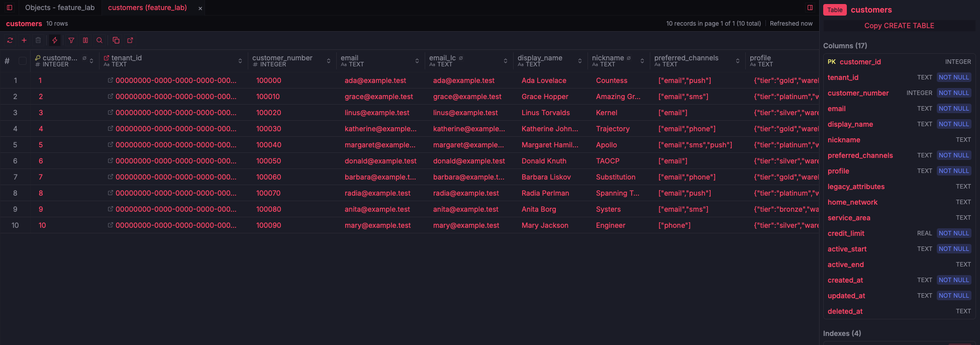
Task: Check the select-all rows checkbox
Action: (x=23, y=61)
